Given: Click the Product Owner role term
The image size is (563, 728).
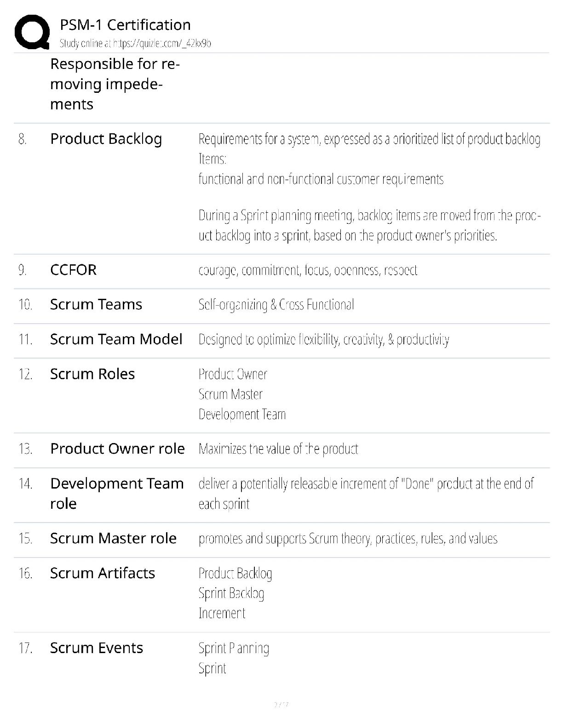Looking at the screenshot, I should click(x=117, y=449).
